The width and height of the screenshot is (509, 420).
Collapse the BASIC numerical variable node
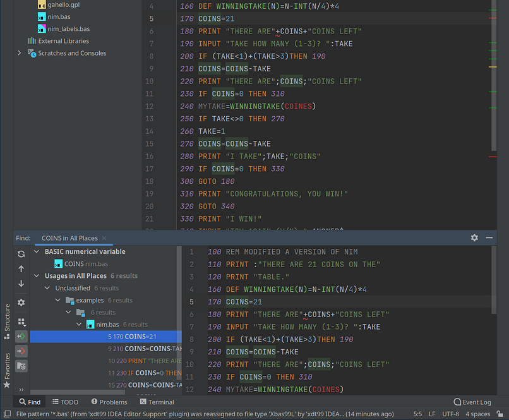tap(37, 251)
